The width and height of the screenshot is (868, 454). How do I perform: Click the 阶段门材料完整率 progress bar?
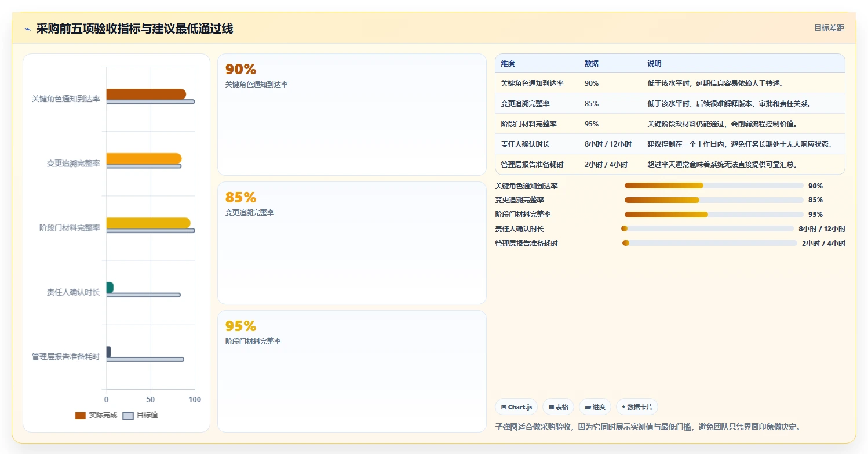click(714, 215)
